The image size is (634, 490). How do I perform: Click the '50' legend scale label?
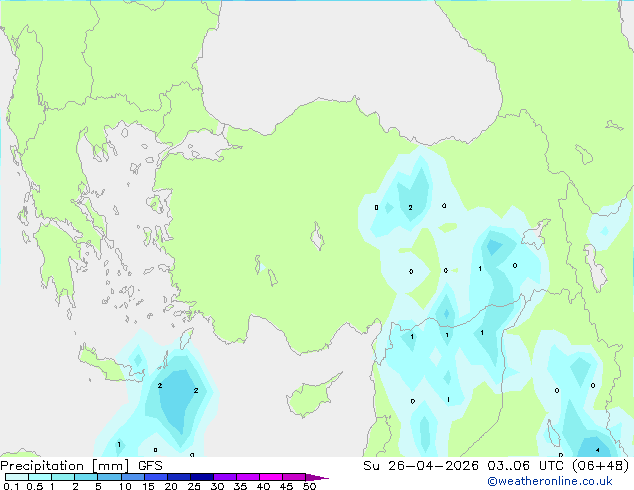309,486
